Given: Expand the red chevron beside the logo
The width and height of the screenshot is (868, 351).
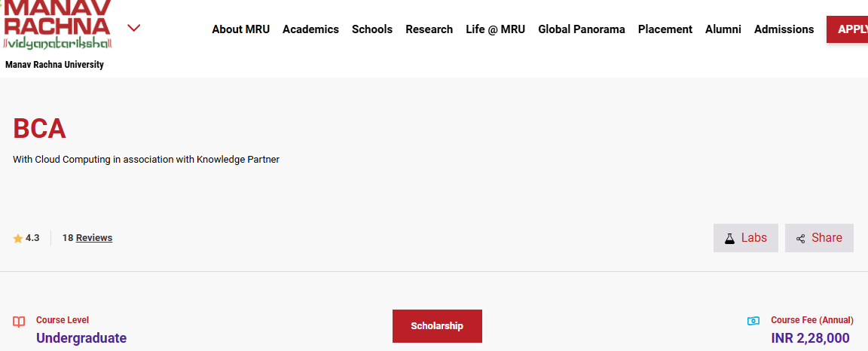Looking at the screenshot, I should pos(133,28).
